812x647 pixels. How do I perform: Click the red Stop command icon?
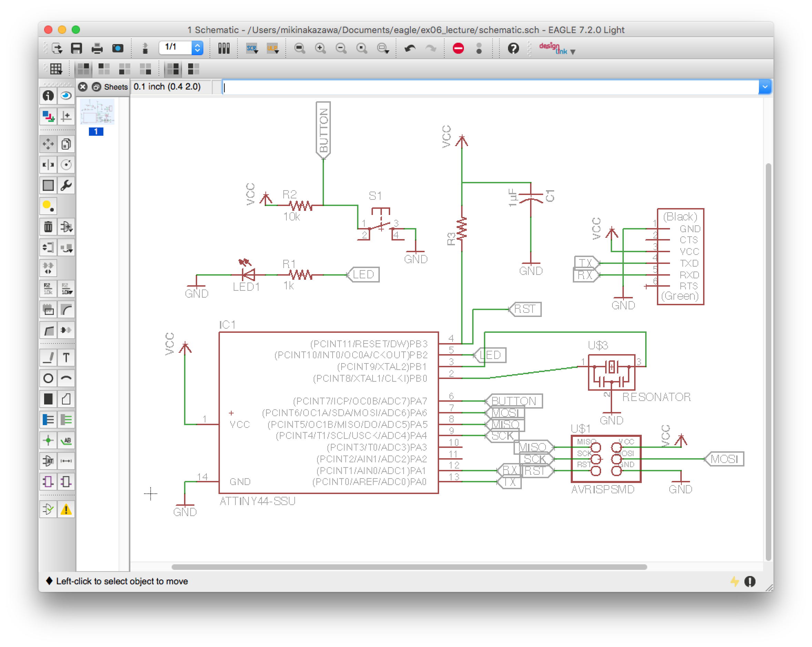(458, 48)
